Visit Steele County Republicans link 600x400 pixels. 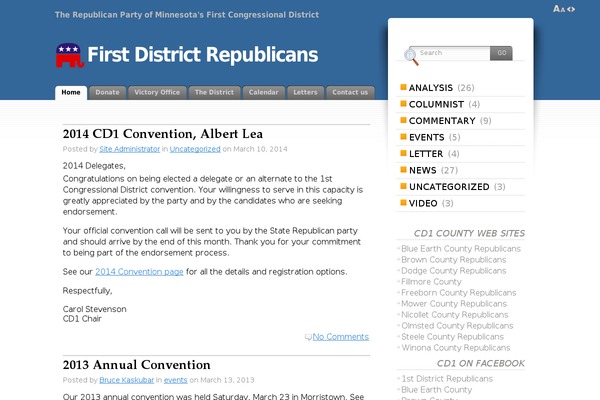[452, 337]
